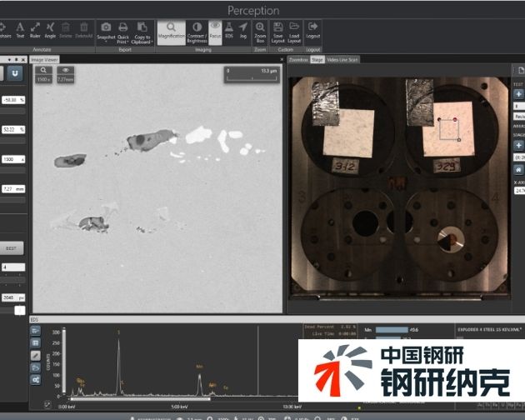
Task: Open the Copy to Clipboard dropdown
Action: coord(142,32)
